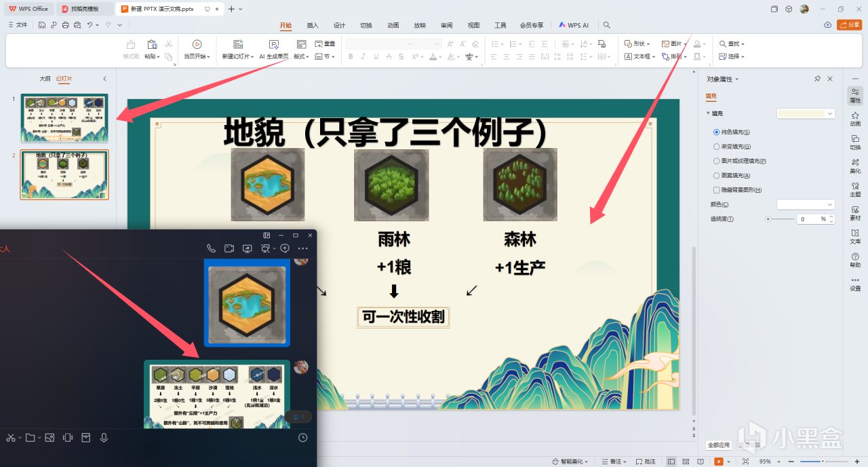Open the 素材 sidebar icon
Image resolution: width=868 pixels, height=467 pixels.
[x=855, y=212]
